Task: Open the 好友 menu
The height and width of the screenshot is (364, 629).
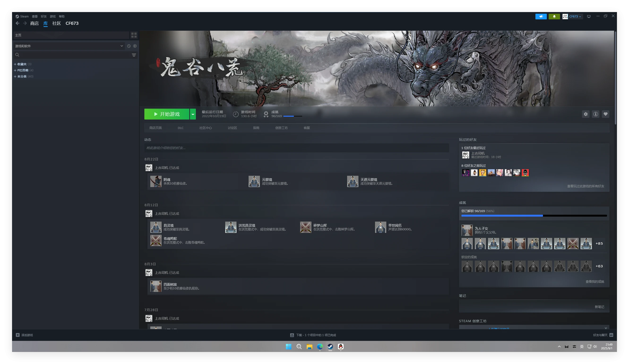Action: click(x=44, y=17)
